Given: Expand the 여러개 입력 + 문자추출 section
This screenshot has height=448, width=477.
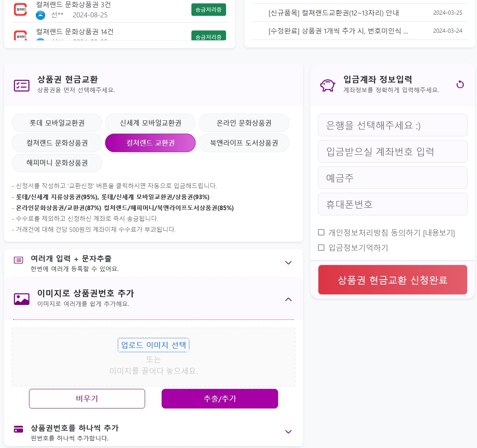Looking at the screenshot, I should click(288, 263).
